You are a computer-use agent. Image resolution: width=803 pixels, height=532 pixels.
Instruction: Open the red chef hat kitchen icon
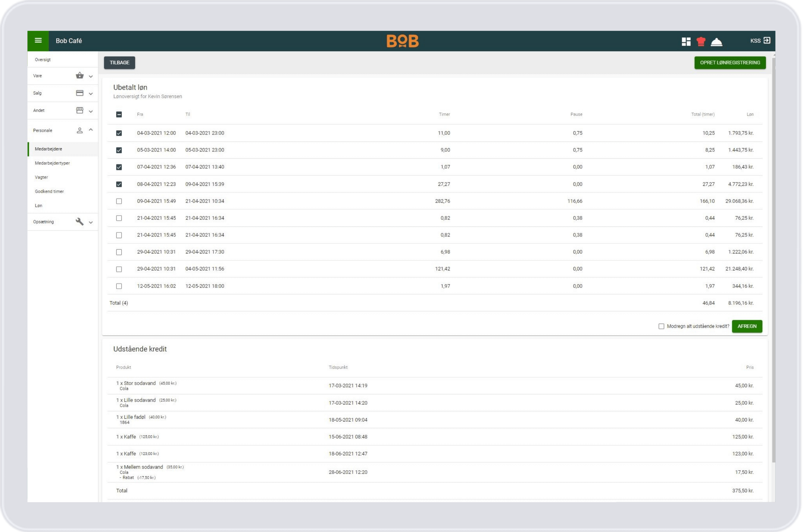(701, 41)
